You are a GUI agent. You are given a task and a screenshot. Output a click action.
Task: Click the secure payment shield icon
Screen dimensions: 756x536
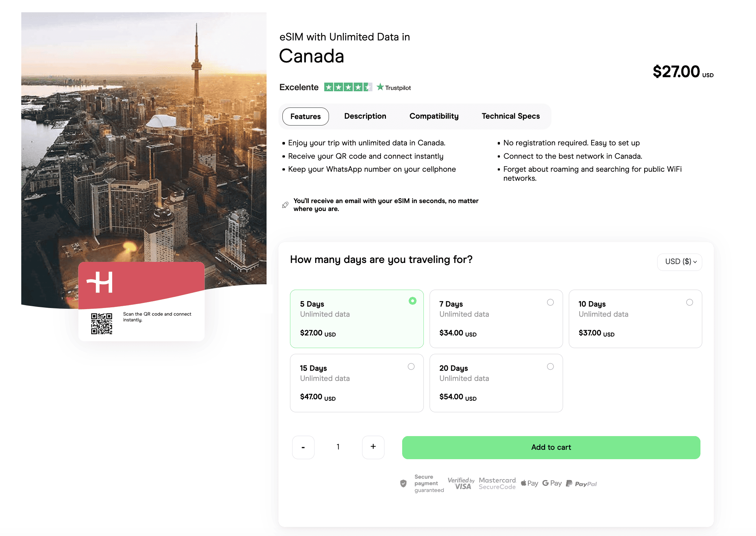403,483
